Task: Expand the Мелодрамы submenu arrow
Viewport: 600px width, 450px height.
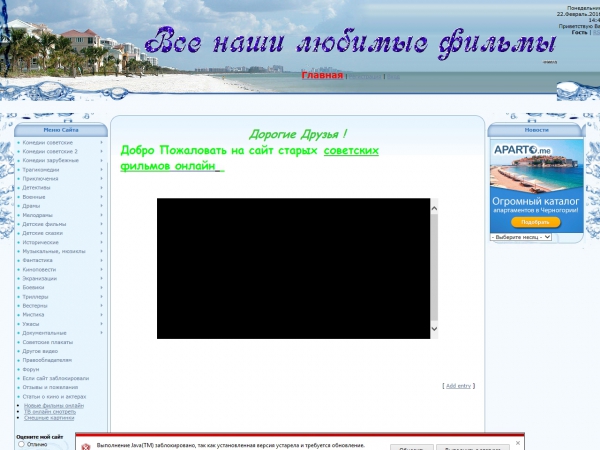Action: coord(101,215)
